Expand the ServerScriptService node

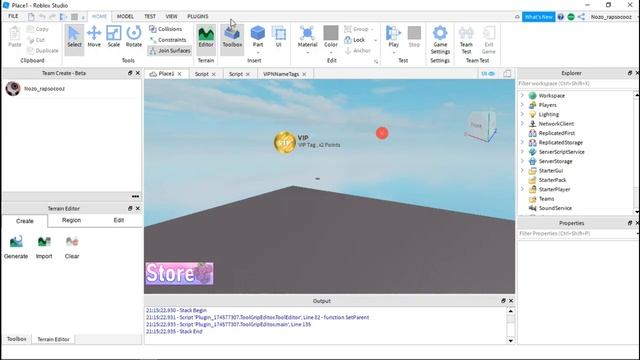(x=522, y=152)
